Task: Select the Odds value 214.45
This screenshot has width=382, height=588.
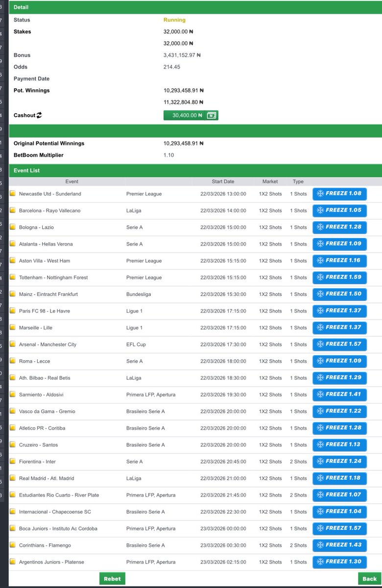Action: pyautogui.click(x=171, y=67)
